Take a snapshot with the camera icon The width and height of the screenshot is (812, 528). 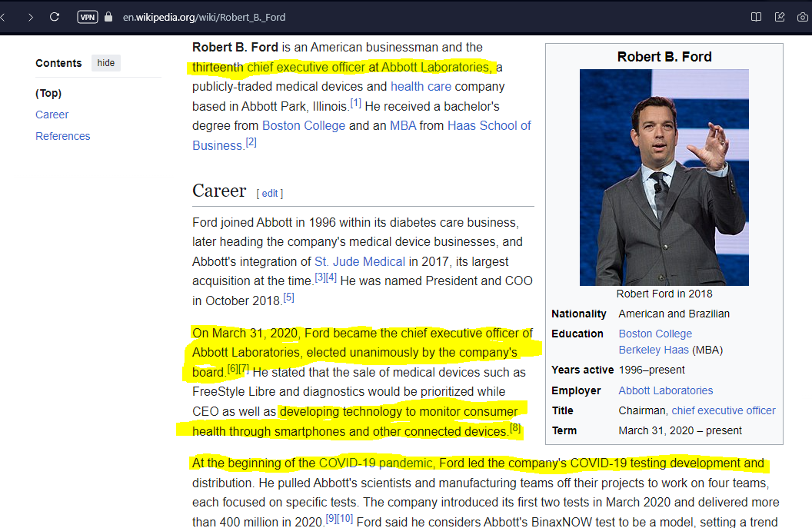coord(803,17)
